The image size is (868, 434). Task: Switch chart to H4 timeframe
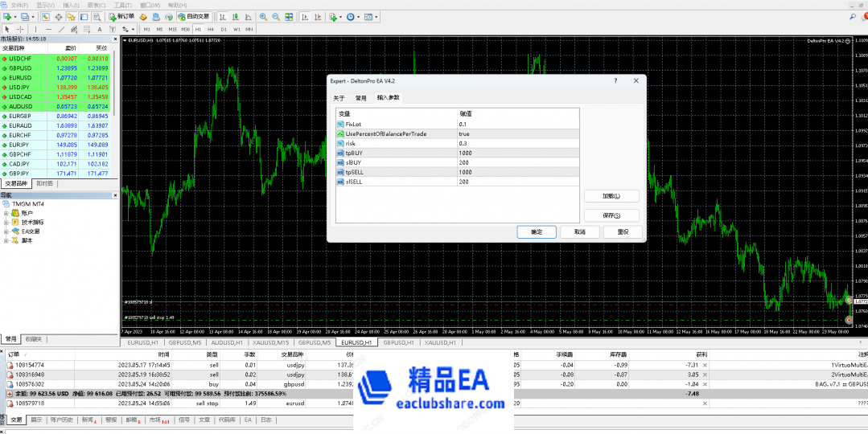tap(212, 29)
